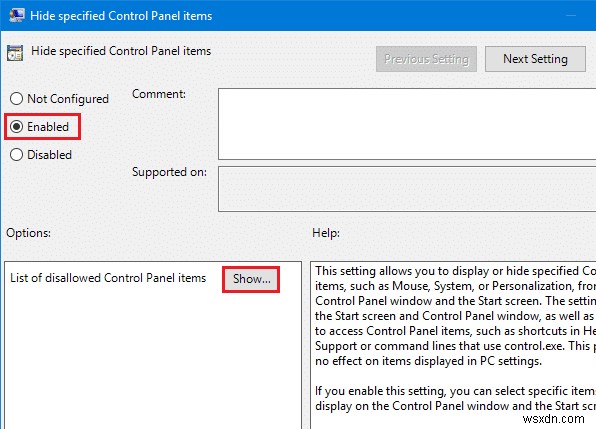
Task: Select the Enabled radio button
Action: 16,127
